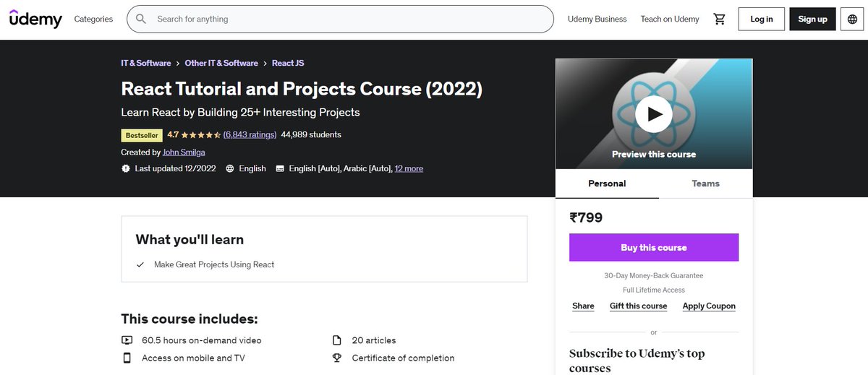This screenshot has height=375, width=868.
Task: Click the globe language selector icon
Action: (x=851, y=19)
